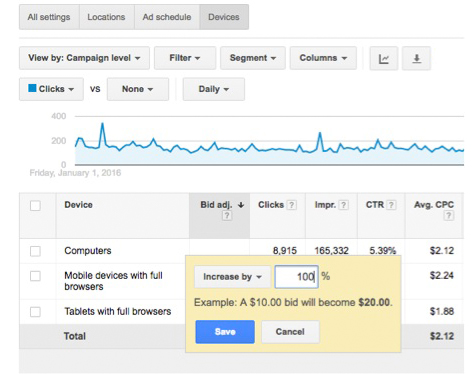475x374 pixels.
Task: Open the Segment dropdown
Action: coord(253,58)
